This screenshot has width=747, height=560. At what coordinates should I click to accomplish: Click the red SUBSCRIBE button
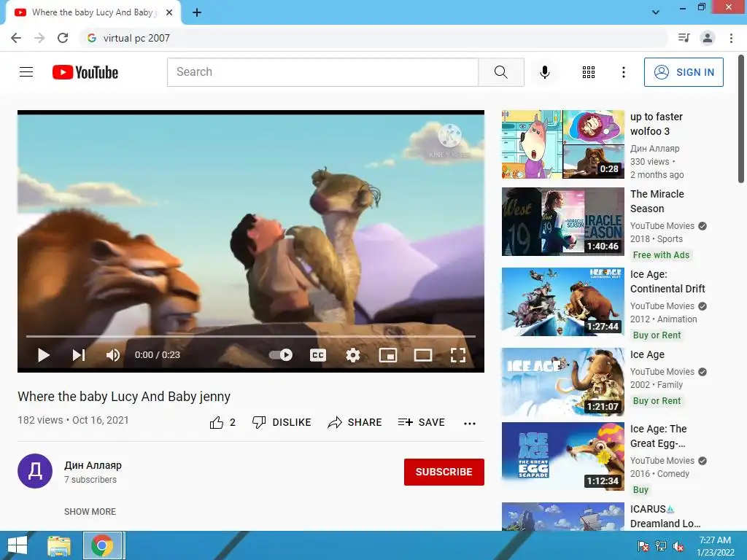click(x=444, y=472)
